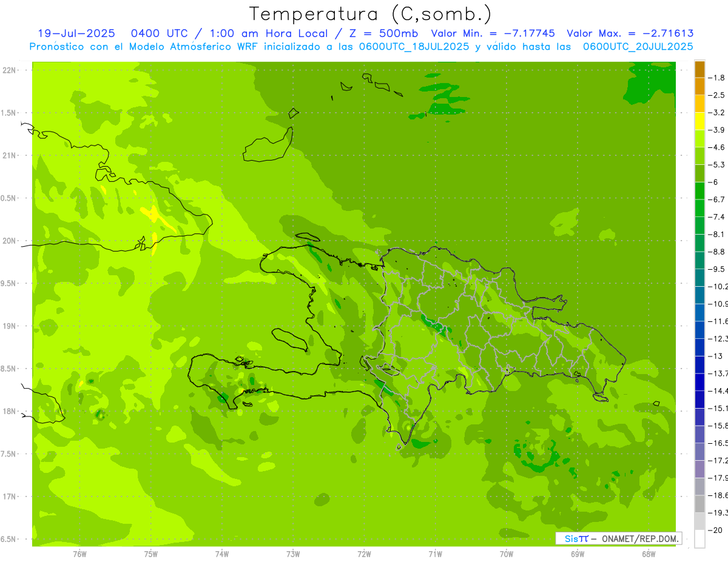Click the 'Valor Max. = -2.71613' readout
This screenshot has width=728, height=562.
pyautogui.click(x=630, y=33)
